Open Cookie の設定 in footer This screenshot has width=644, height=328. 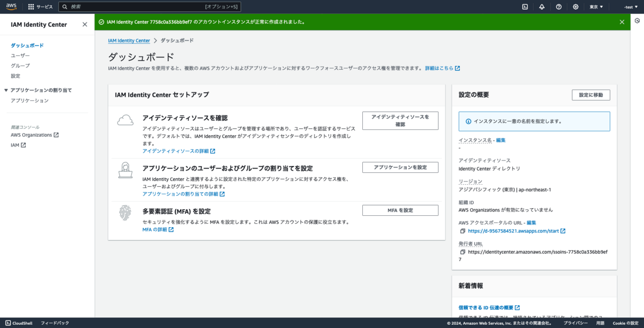click(626, 323)
